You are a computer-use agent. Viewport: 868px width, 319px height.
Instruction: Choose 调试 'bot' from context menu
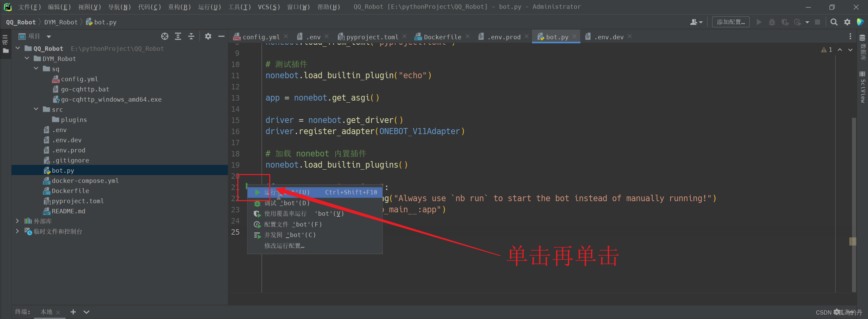click(x=315, y=203)
